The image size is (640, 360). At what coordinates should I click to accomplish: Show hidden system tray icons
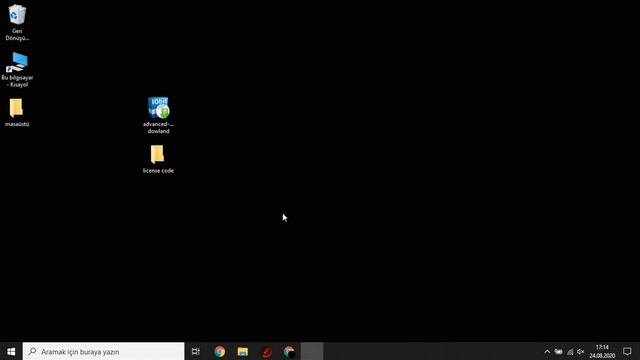547,351
